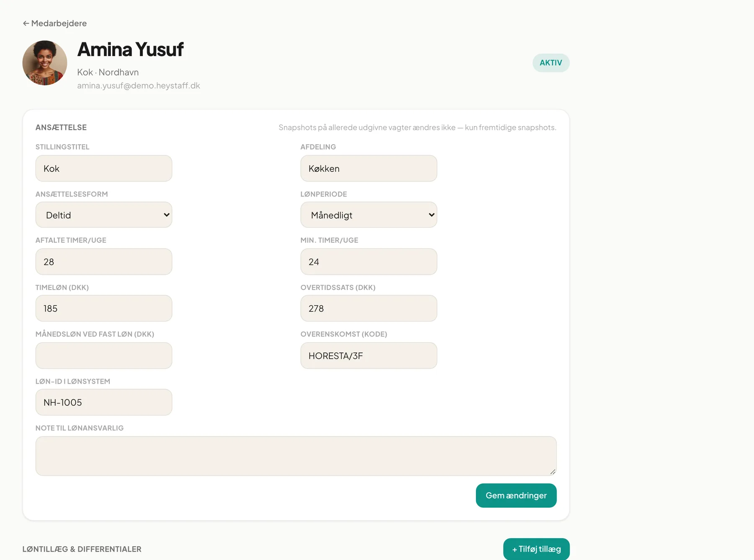This screenshot has height=560, width=754.
Task: Click the ANSÆTTELSE section heading
Action: (61, 127)
